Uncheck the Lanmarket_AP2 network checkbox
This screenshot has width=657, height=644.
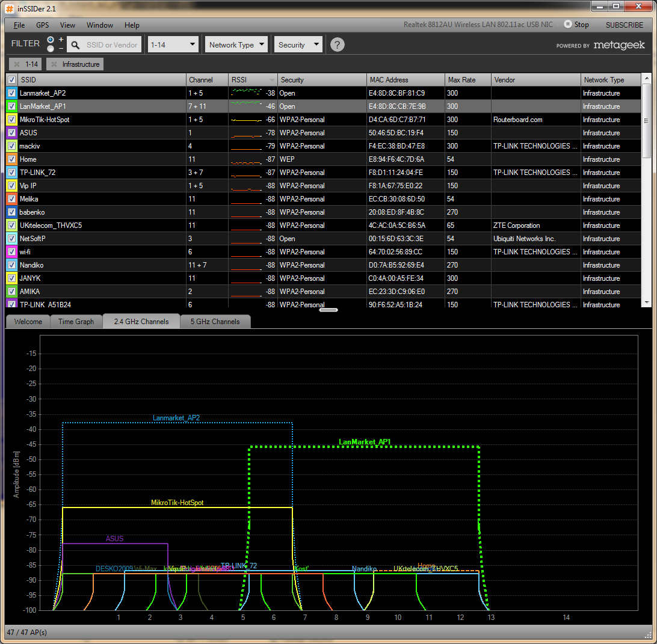(11, 93)
